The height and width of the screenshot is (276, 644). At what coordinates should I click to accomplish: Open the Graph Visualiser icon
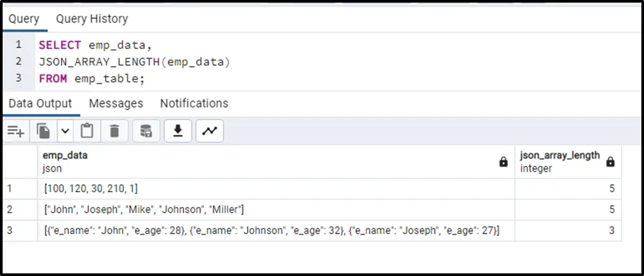(210, 131)
